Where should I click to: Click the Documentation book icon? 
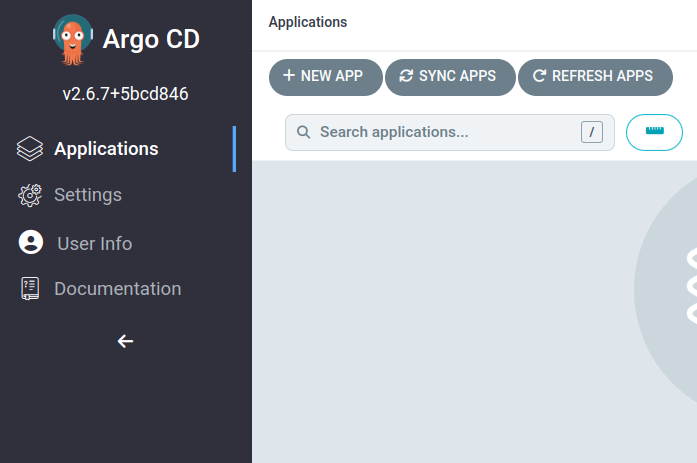click(30, 288)
